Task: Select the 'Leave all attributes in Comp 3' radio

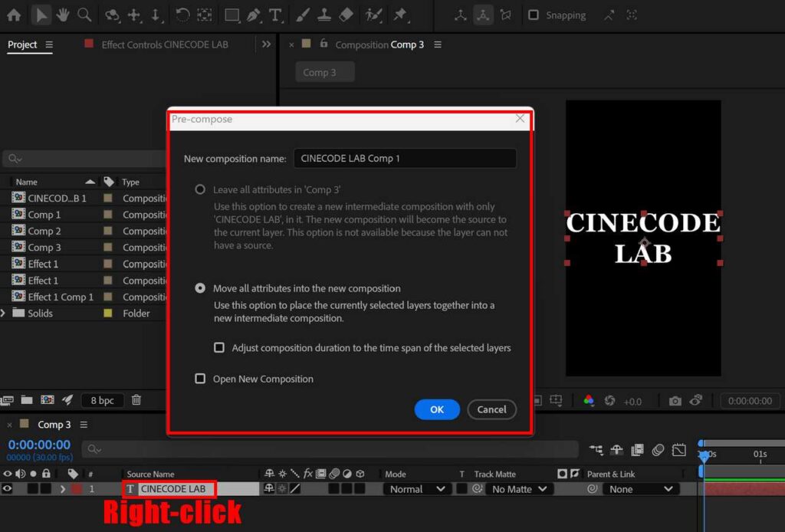Action: [200, 189]
